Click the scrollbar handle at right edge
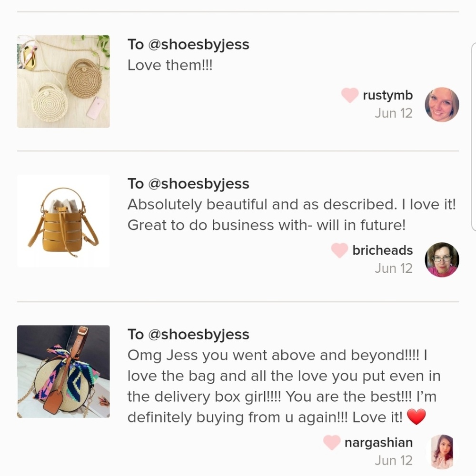 click(474, 137)
